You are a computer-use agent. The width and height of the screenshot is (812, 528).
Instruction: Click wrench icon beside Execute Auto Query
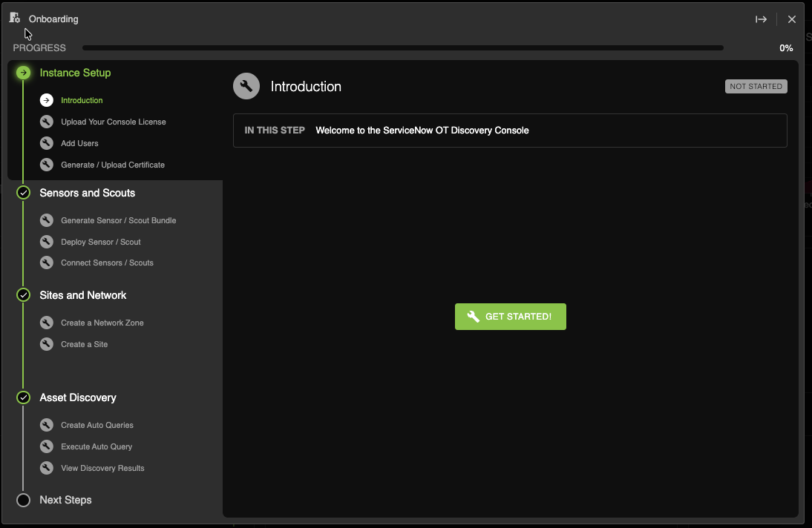pyautogui.click(x=47, y=446)
